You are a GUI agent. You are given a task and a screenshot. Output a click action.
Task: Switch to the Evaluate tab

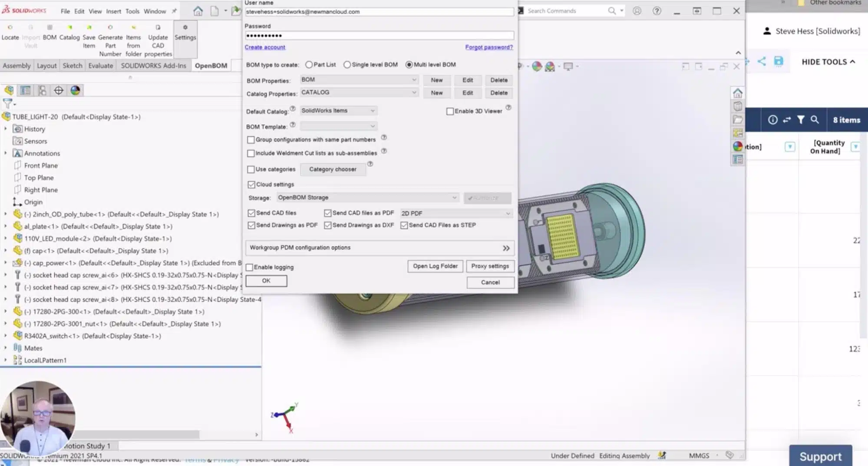(x=101, y=66)
